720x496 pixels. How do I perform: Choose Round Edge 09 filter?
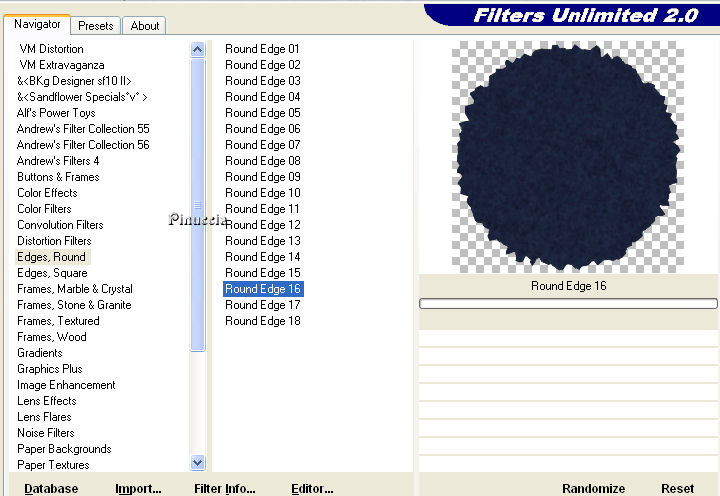(x=263, y=177)
